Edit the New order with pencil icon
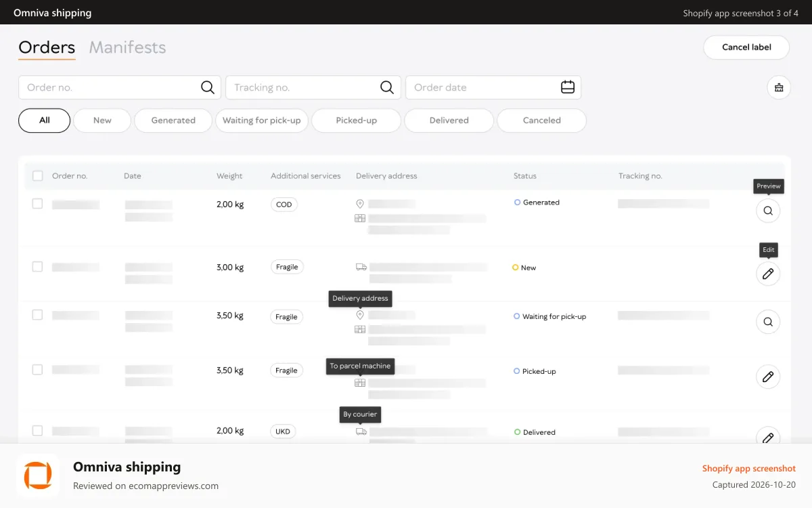Image resolution: width=812 pixels, height=508 pixels. tap(768, 274)
